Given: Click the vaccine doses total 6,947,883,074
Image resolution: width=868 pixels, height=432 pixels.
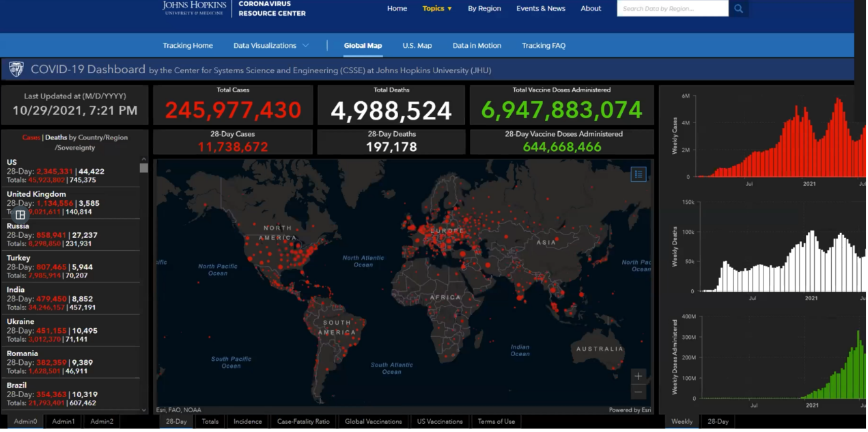Looking at the screenshot, I should point(562,110).
